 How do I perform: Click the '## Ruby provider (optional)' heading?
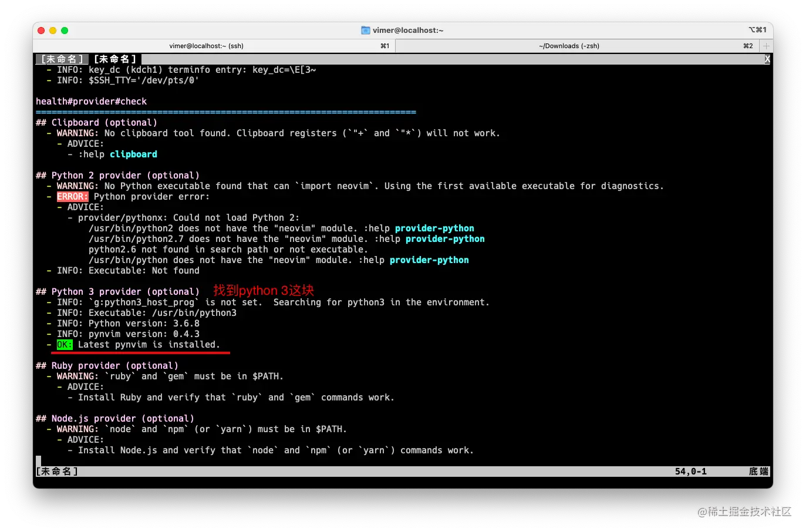click(107, 366)
